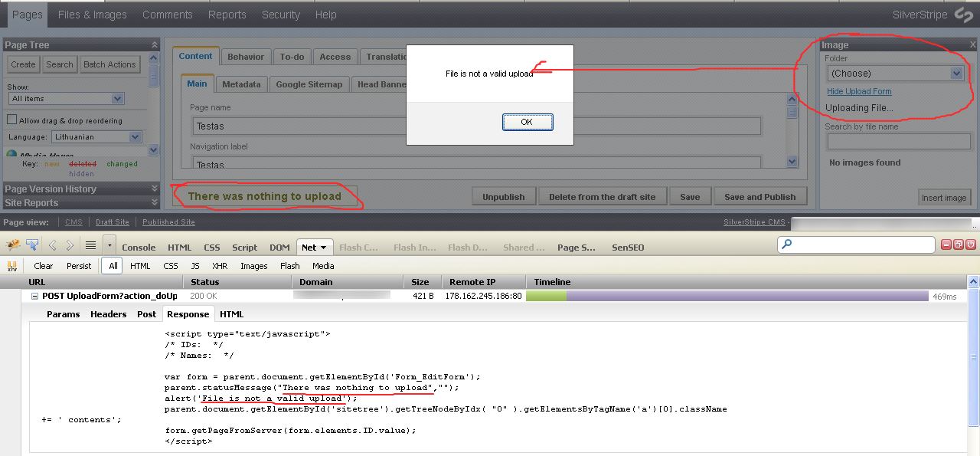This screenshot has width=980, height=456.
Task: Click OK in the alert dialog
Action: [527, 122]
